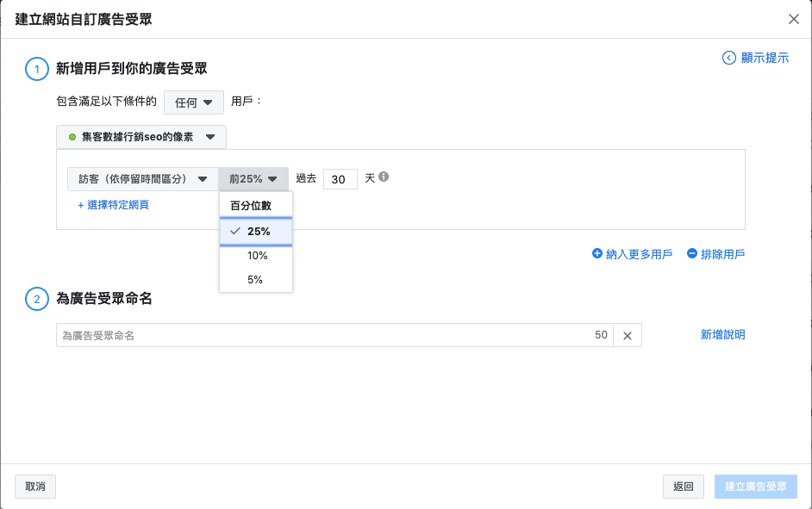Click the plus icon for 納入更多用戶
This screenshot has height=509, width=812.
tap(597, 254)
